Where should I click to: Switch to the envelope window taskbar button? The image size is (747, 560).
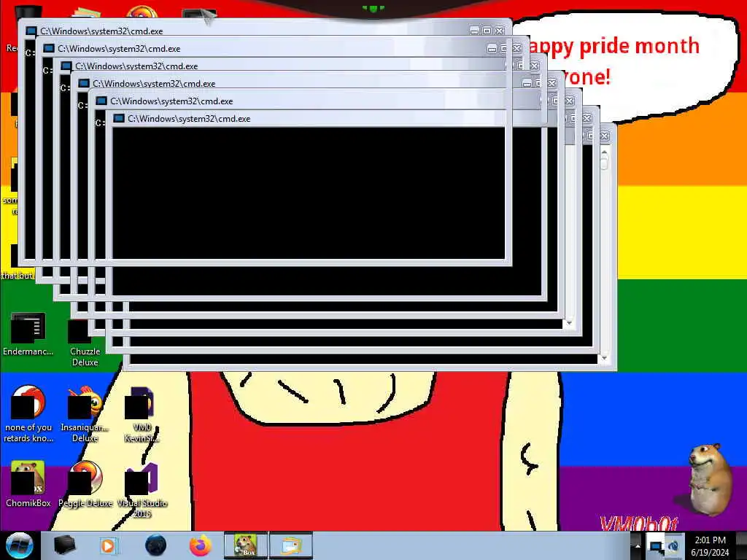coord(291,545)
